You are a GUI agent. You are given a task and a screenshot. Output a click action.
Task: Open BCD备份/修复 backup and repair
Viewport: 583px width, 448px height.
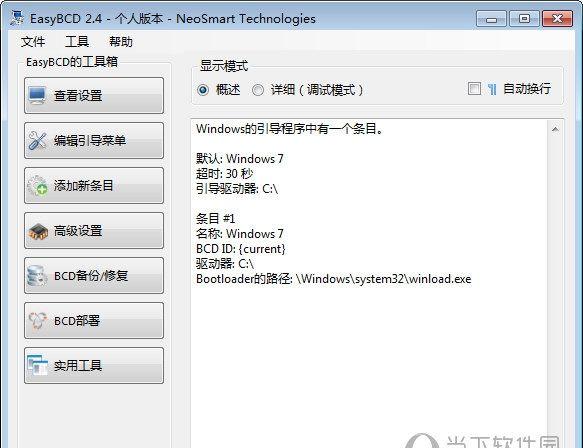(94, 275)
